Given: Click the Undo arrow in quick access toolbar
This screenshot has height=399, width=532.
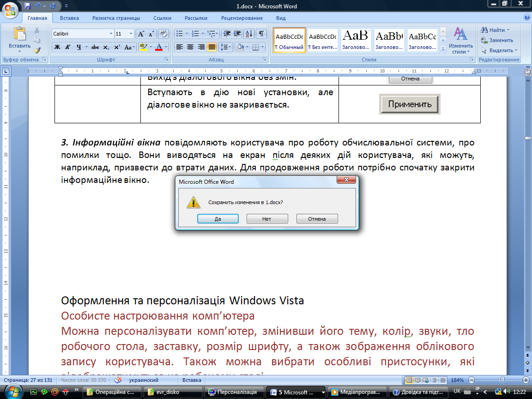Looking at the screenshot, I should pyautogui.click(x=38, y=6).
